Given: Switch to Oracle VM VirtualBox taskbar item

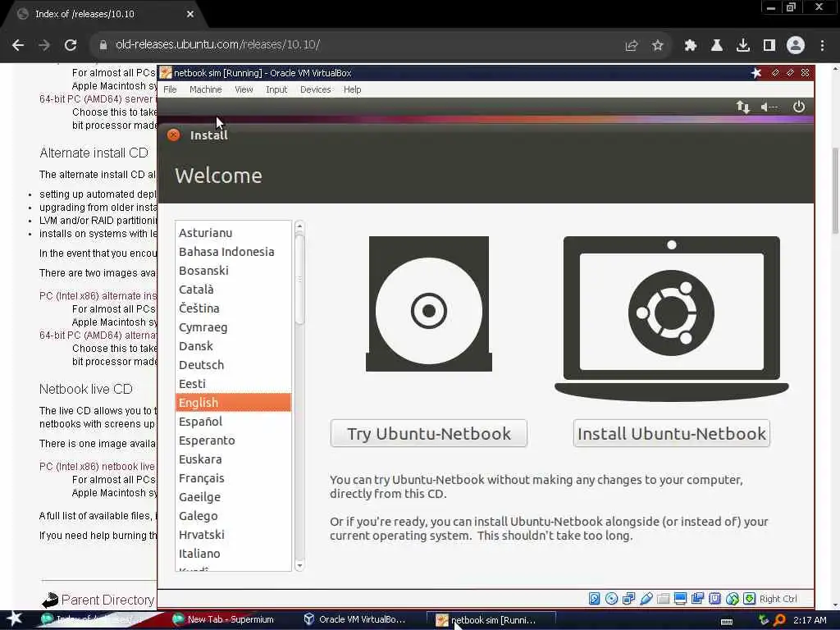Looking at the screenshot, I should point(354,620).
